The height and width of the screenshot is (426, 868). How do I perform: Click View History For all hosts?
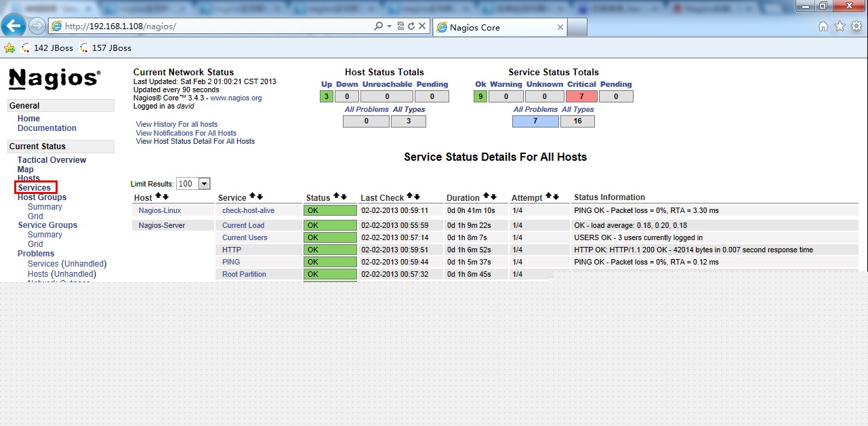pos(177,125)
